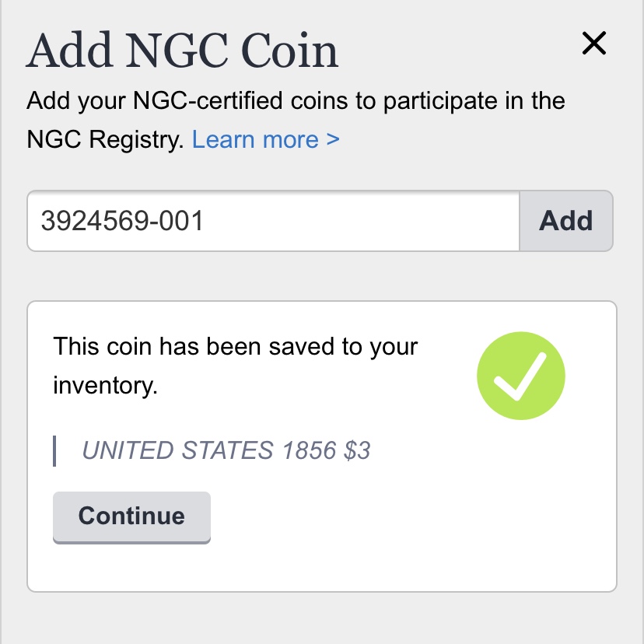The image size is (644, 644).
Task: Click the Add NGC Coin heading
Action: pos(182,51)
